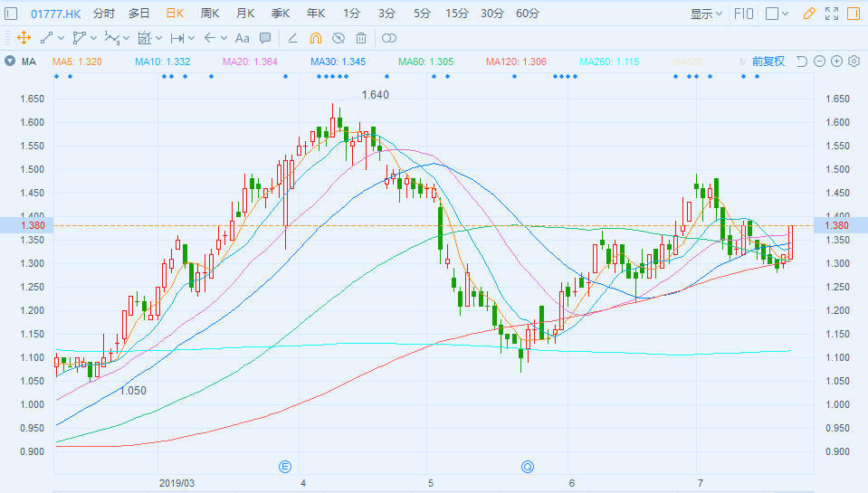
Task: Click the angle line style icon
Action: click(x=293, y=38)
